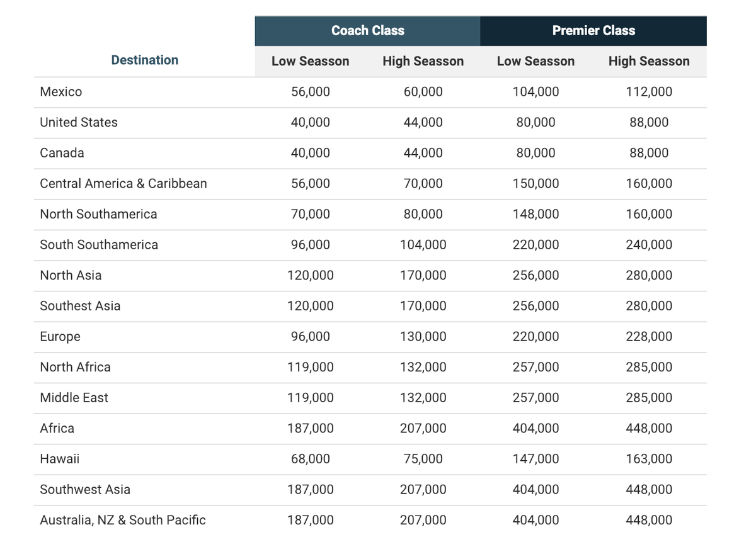Click Hawaii's Premier low season price 147,000
This screenshot has width=756, height=542.
(536, 459)
